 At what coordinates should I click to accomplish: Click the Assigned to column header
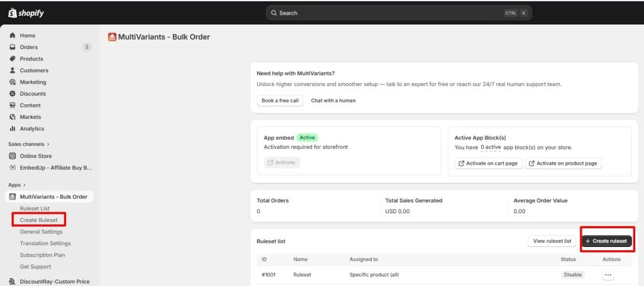coord(364,260)
